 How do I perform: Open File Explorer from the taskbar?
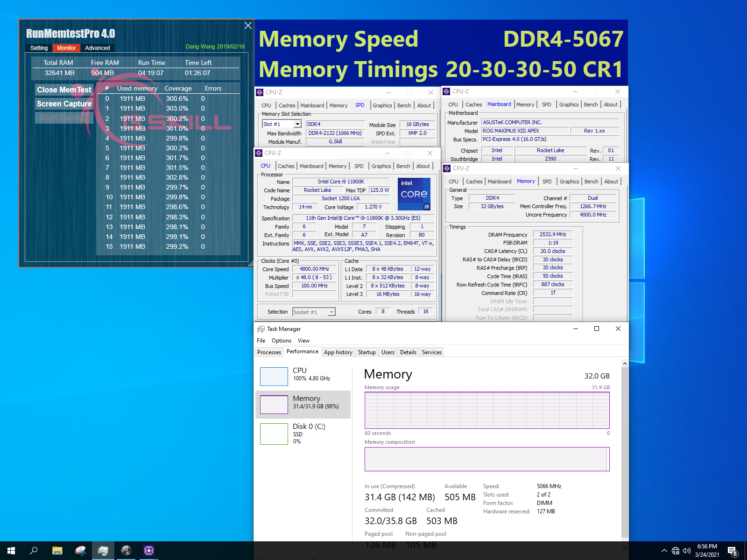point(57,551)
